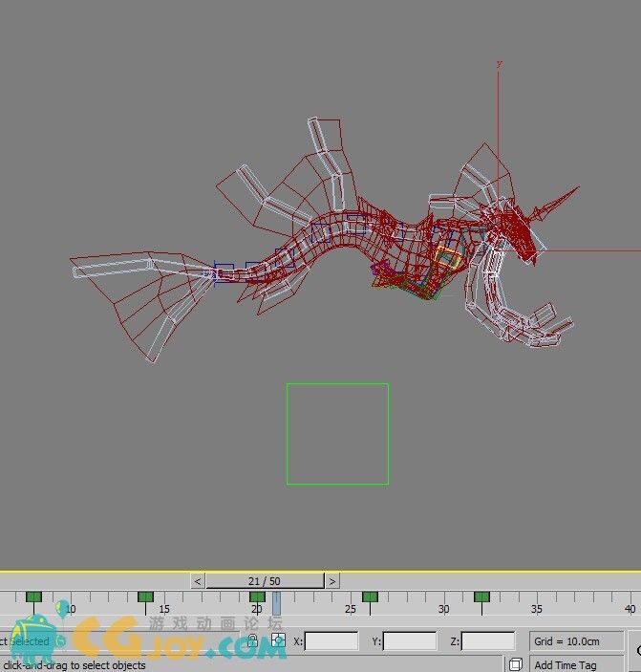The image size is (641, 672).
Task: Step time slider back one frame
Action: tap(198, 580)
